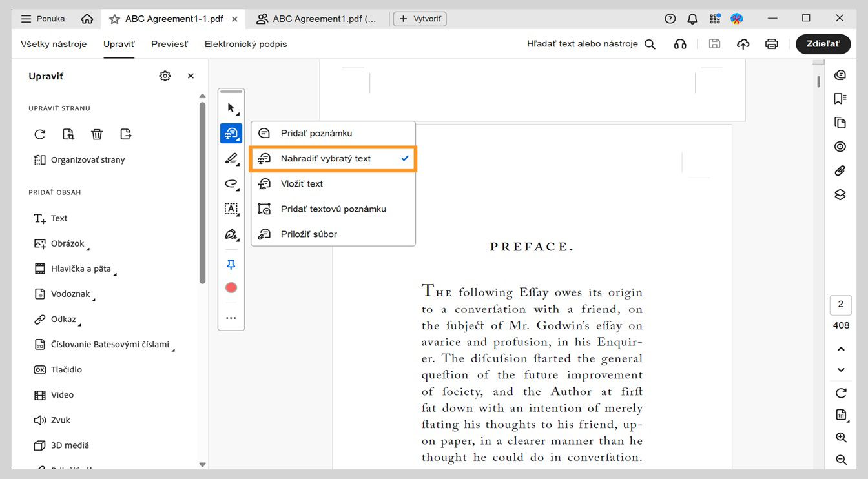
Task: Add Text to the document
Action: pyautogui.click(x=50, y=218)
